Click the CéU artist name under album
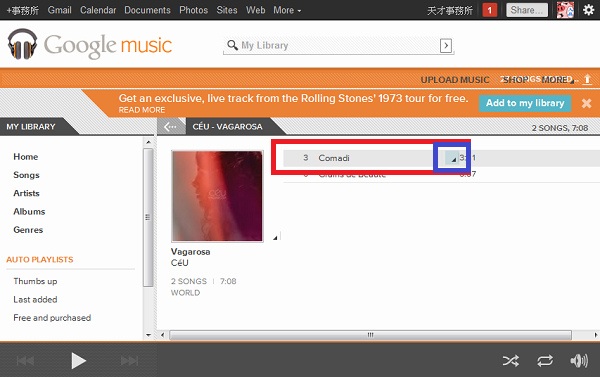The image size is (600, 377). click(x=179, y=263)
